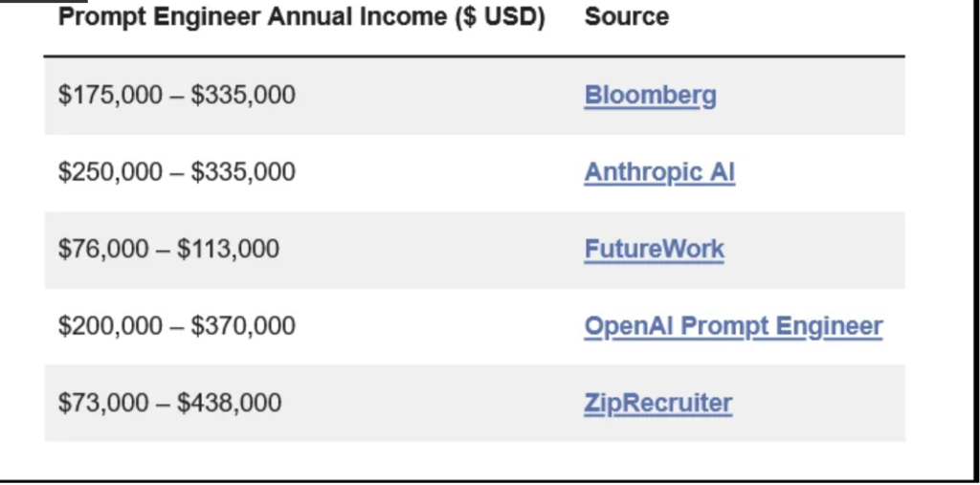Follow the FutureWork source link

pyautogui.click(x=655, y=250)
